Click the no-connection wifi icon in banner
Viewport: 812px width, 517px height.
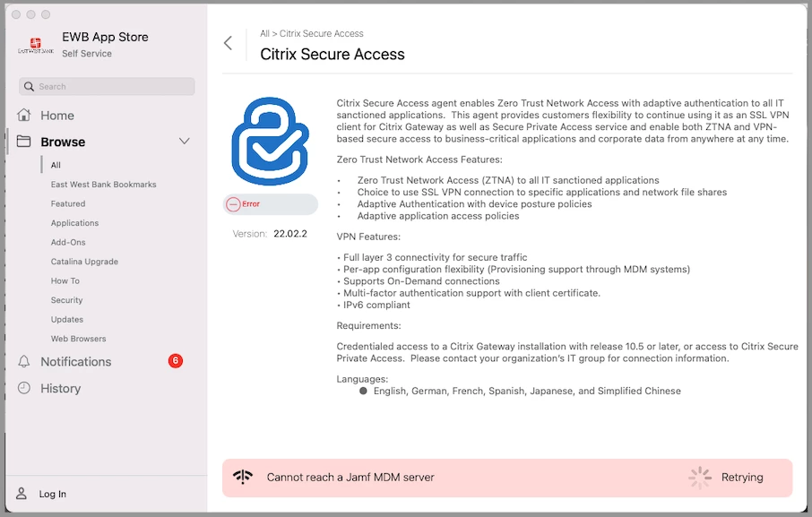242,477
